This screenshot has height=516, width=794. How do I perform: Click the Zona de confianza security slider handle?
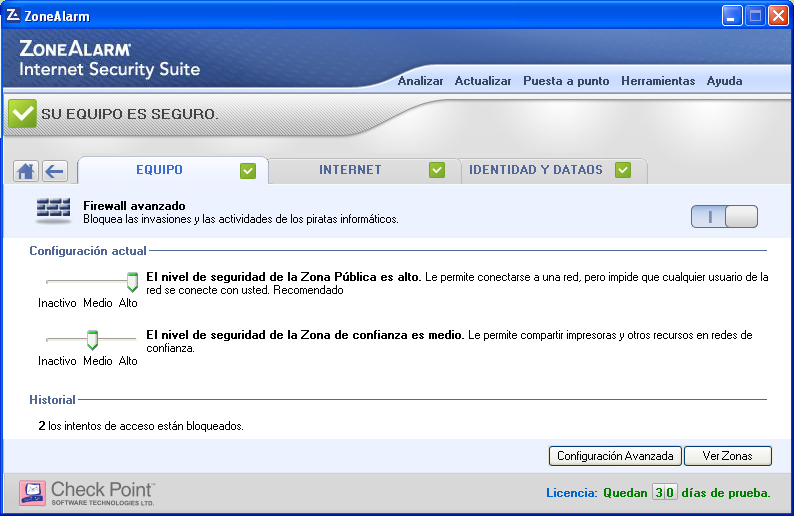[92, 340]
